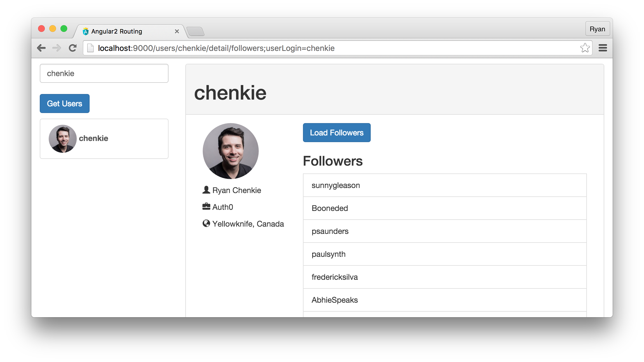The image size is (644, 362).
Task: Select the chenkie user card in the list
Action: pyautogui.click(x=104, y=139)
